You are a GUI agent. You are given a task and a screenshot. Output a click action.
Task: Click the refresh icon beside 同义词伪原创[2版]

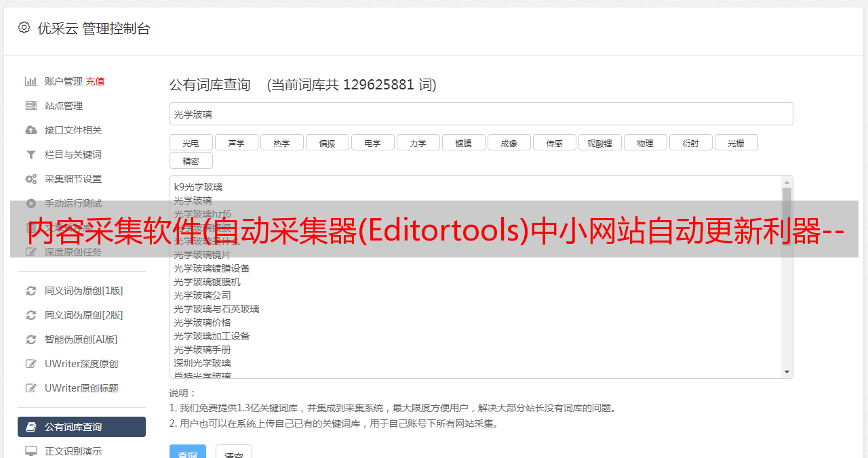[31, 315]
